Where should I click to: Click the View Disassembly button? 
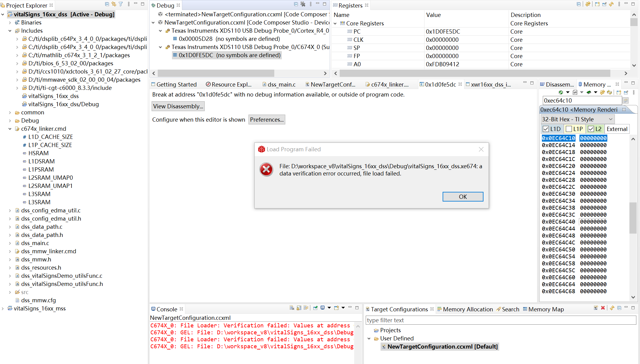point(178,106)
